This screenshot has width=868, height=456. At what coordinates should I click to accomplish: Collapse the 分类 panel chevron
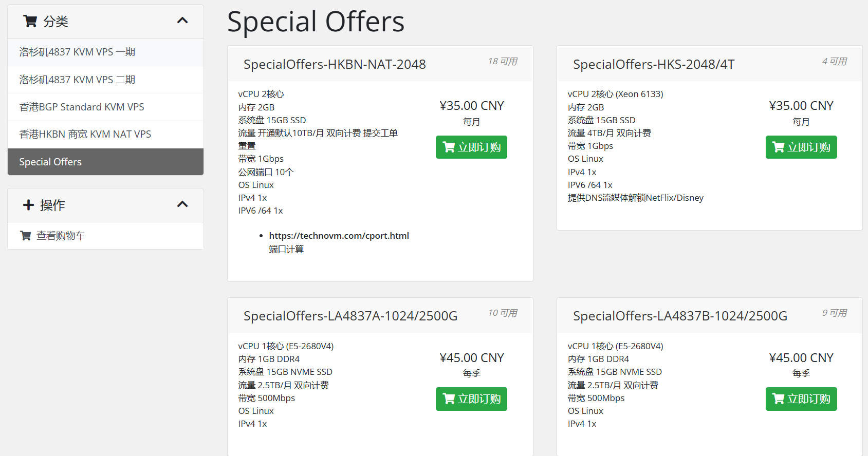[x=182, y=21]
